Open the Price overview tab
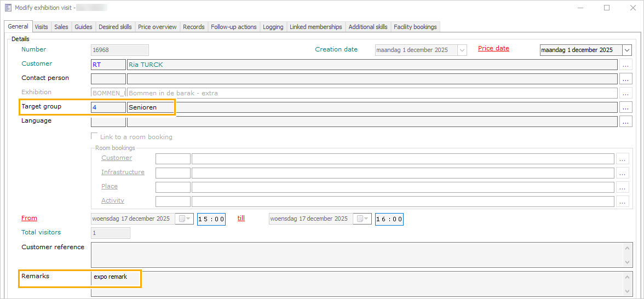This screenshot has height=299, width=644. click(157, 27)
